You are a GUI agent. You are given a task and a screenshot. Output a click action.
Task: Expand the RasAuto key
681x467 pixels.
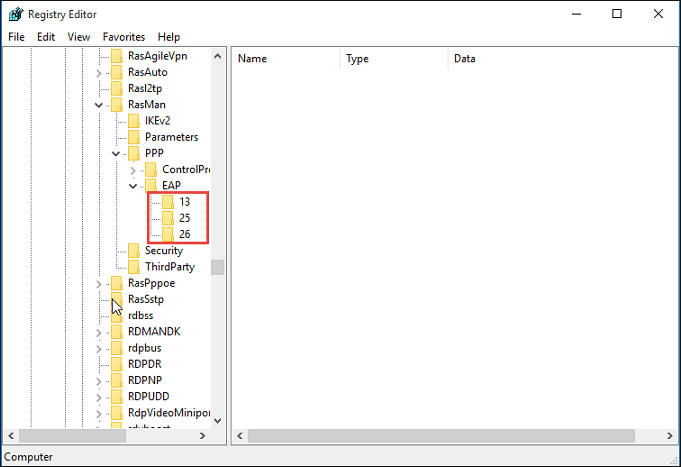[x=99, y=73]
